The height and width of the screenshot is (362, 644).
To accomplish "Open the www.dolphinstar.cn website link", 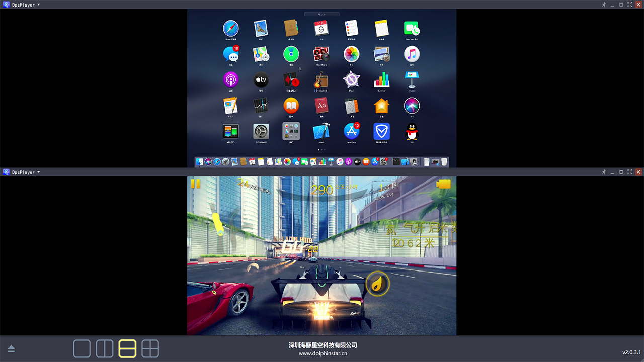I will pos(323,353).
